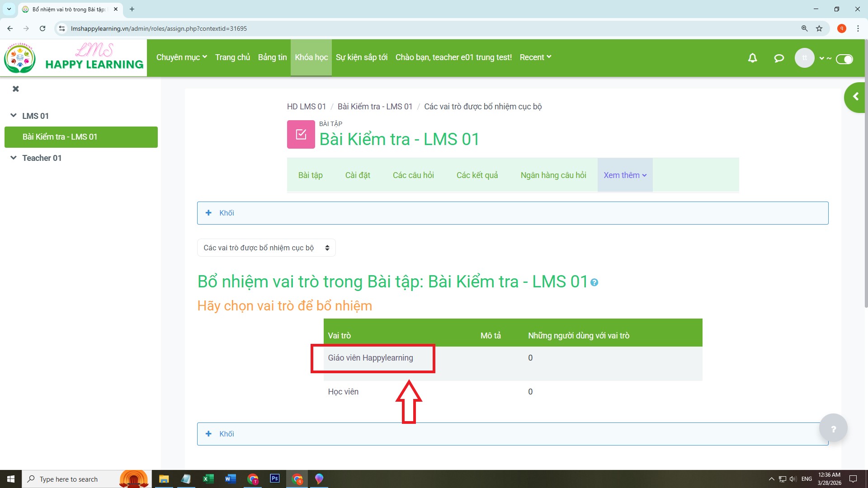
Task: Open the floating help button at bottom right
Action: click(833, 428)
